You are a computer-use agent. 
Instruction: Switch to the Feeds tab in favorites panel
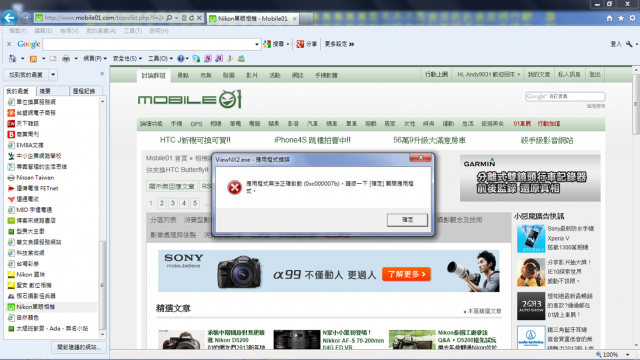(52, 91)
